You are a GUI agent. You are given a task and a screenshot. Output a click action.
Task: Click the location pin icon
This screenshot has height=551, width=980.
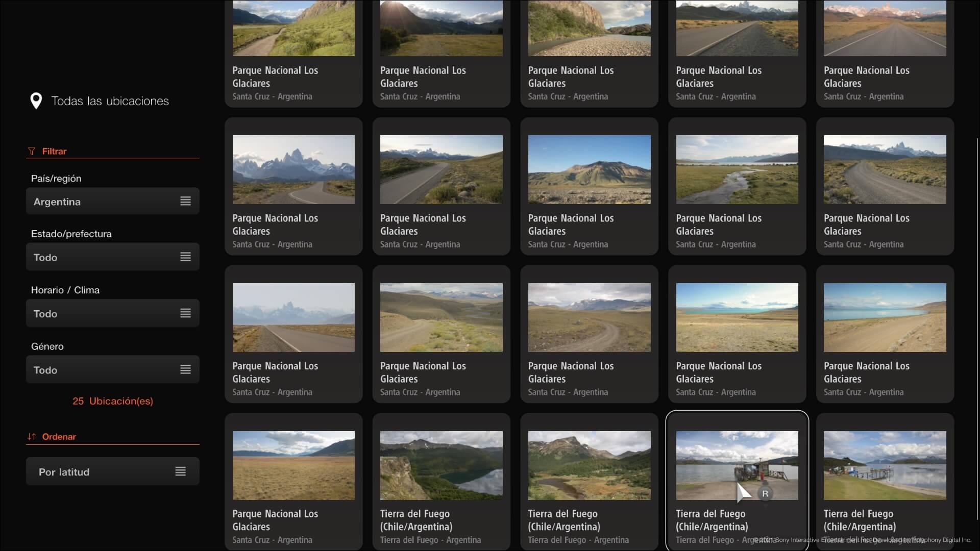coord(36,101)
